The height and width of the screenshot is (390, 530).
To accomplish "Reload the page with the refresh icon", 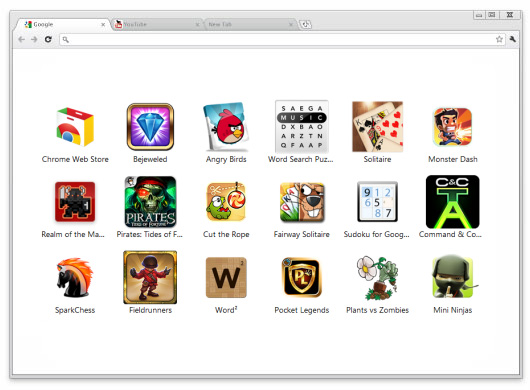I will click(x=48, y=40).
